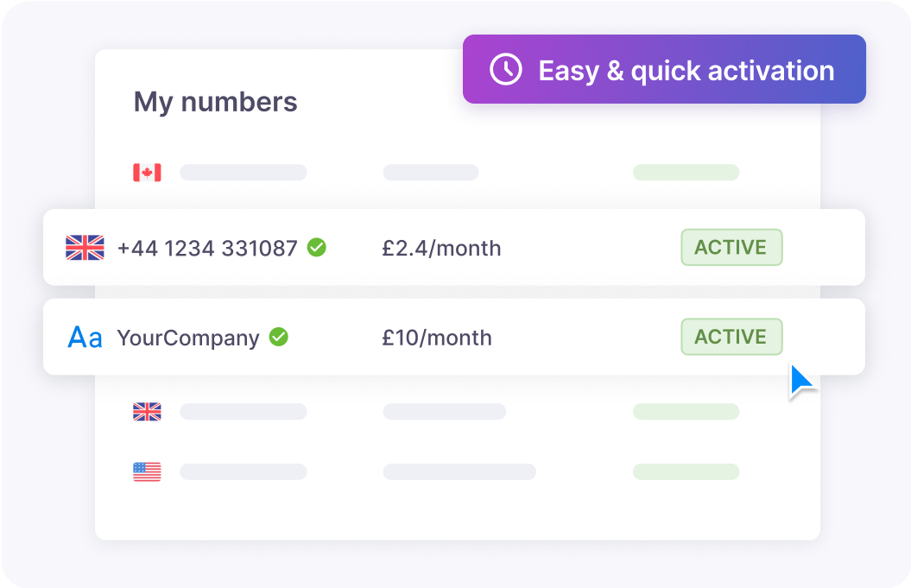
Task: Click the Easy & quick activation banner
Action: (x=664, y=69)
